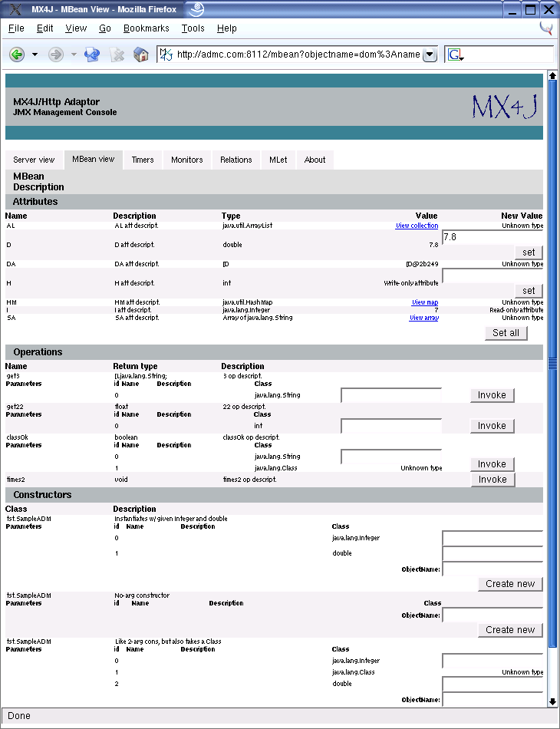
Task: Focus first constructor's java.lang.Integer field
Action: 492,539
